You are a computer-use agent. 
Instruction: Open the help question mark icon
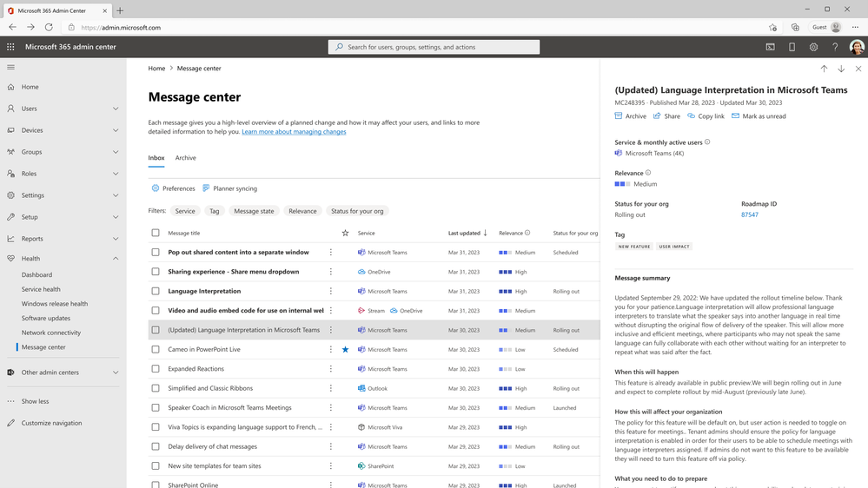click(835, 47)
